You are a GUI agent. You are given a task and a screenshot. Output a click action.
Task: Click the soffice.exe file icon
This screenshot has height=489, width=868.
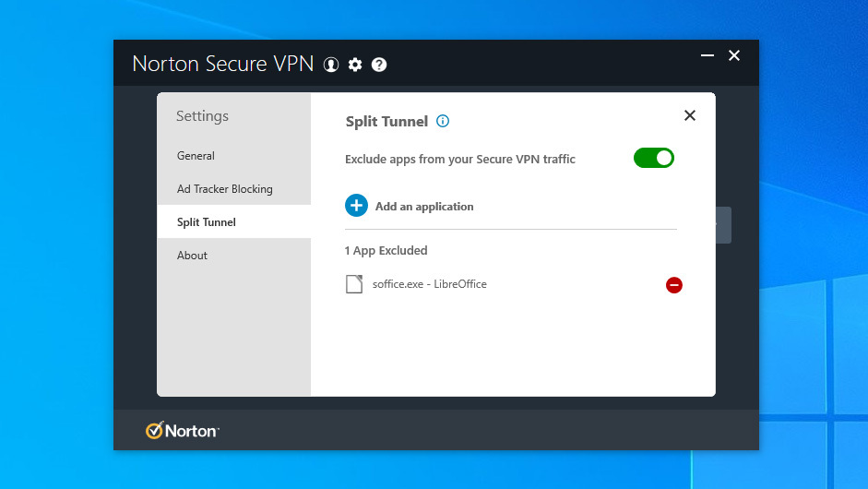pos(354,284)
